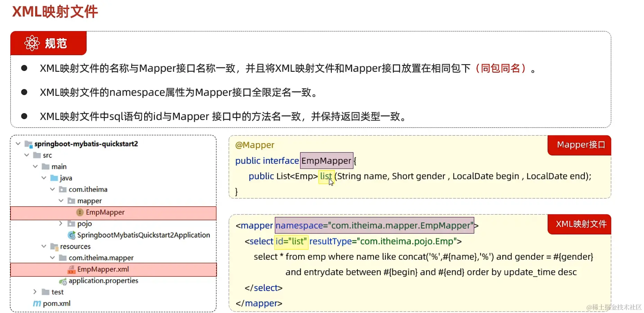The height and width of the screenshot is (313, 644).
Task: Click the atom icon beside 规范
Action: (32, 43)
